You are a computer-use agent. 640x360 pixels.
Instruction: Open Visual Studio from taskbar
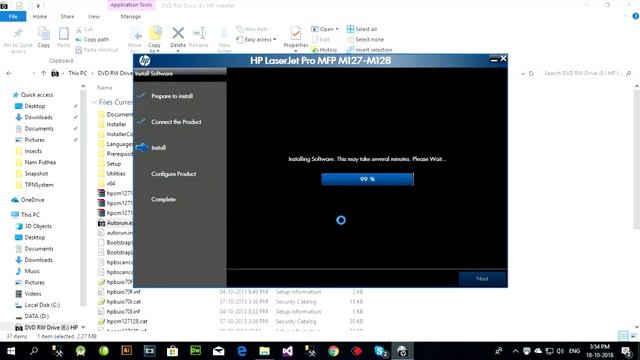tap(287, 351)
